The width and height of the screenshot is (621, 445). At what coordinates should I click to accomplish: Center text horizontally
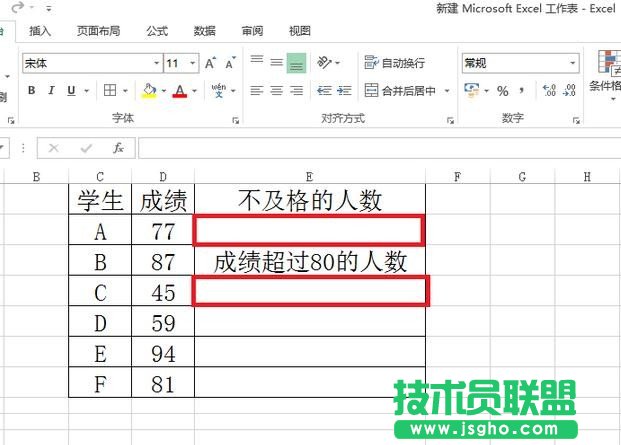(276, 91)
